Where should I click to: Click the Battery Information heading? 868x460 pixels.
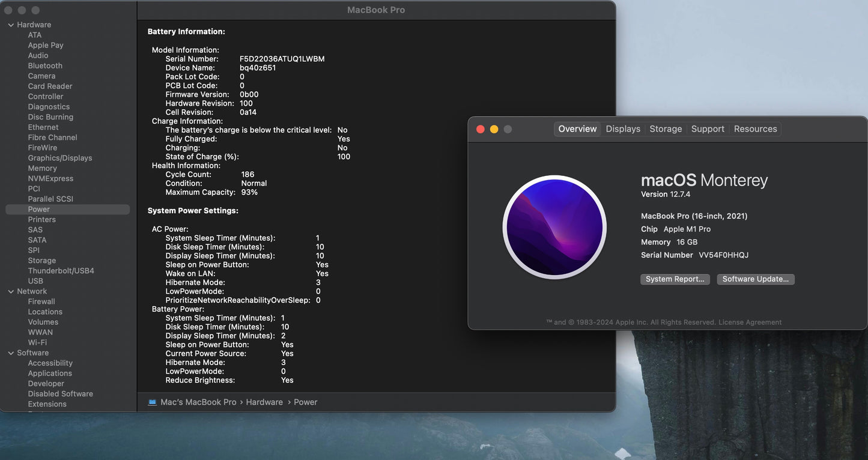(x=186, y=31)
